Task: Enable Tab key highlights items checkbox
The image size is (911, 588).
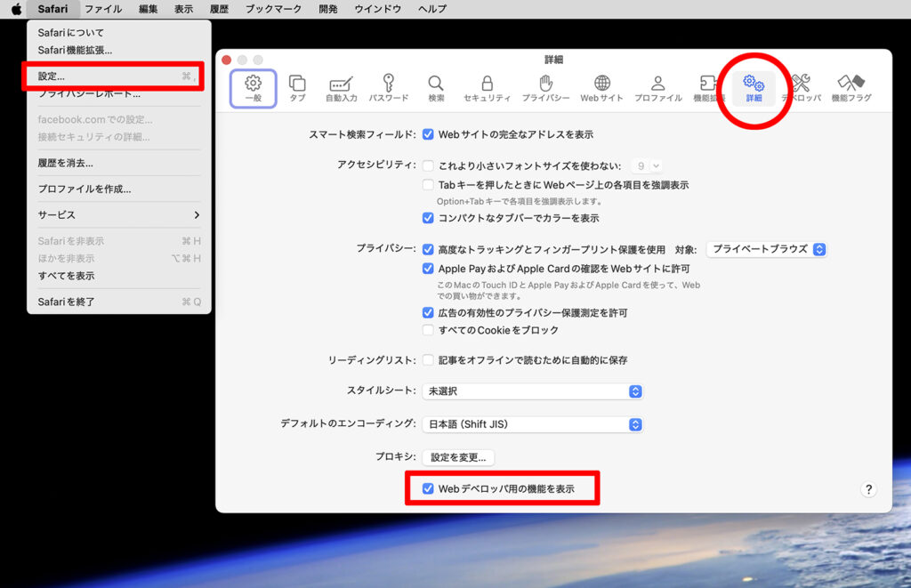Action: pos(428,185)
